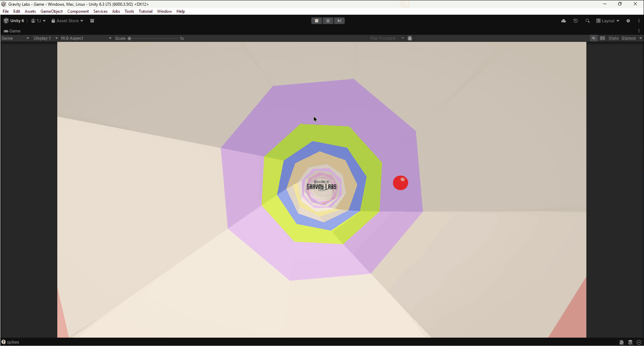Step forward one frame

[x=339, y=21]
